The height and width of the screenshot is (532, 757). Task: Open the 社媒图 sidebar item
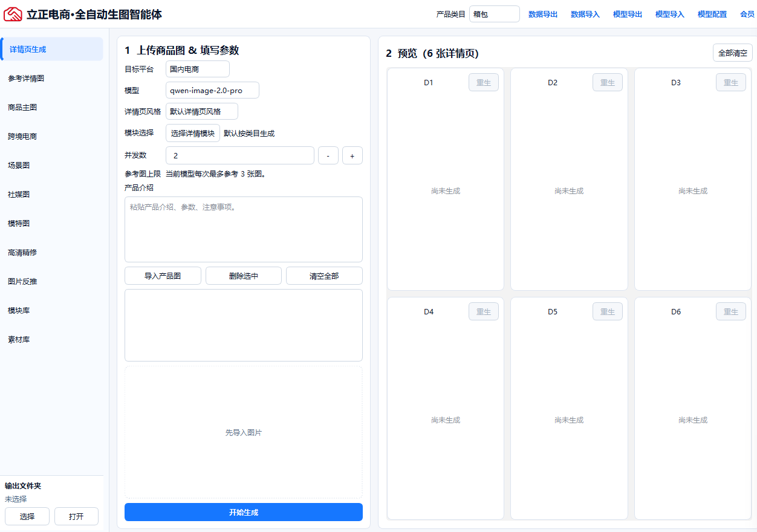(52, 194)
